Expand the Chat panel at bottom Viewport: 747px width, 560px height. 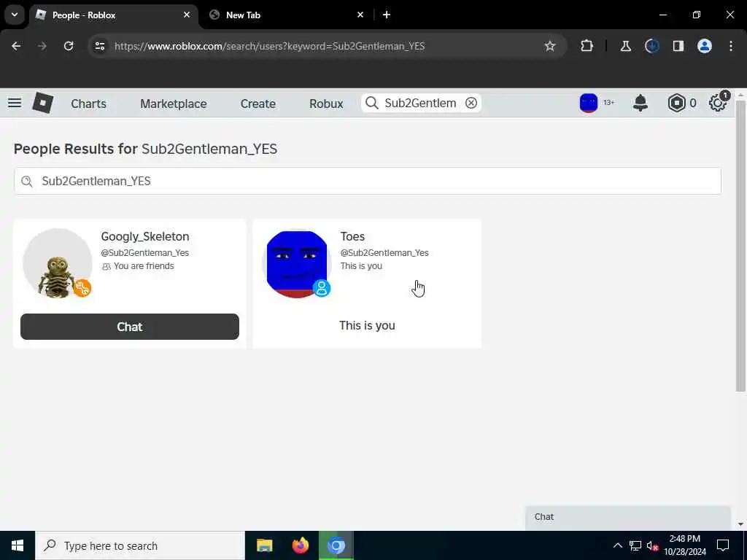pos(628,517)
